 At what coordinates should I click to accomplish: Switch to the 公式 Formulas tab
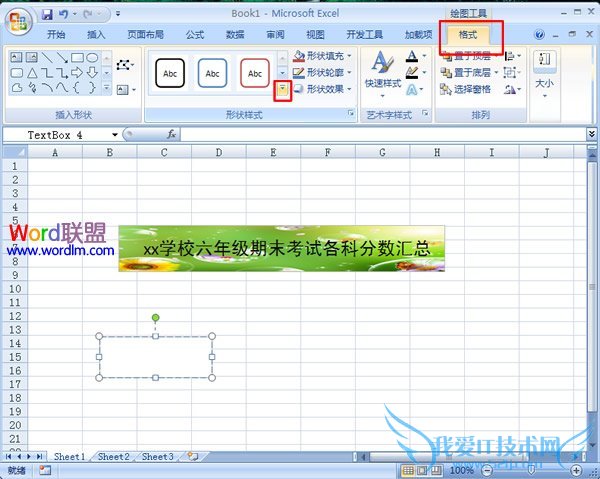click(x=195, y=35)
